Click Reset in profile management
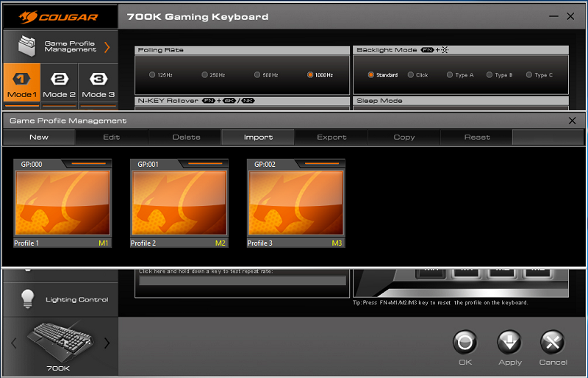This screenshot has width=588, height=378. click(477, 137)
